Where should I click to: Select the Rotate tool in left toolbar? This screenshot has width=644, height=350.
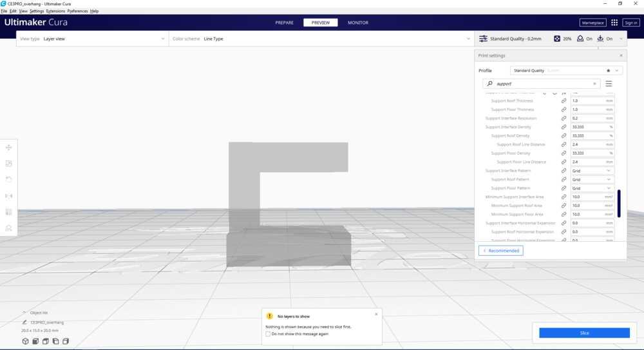point(8,180)
